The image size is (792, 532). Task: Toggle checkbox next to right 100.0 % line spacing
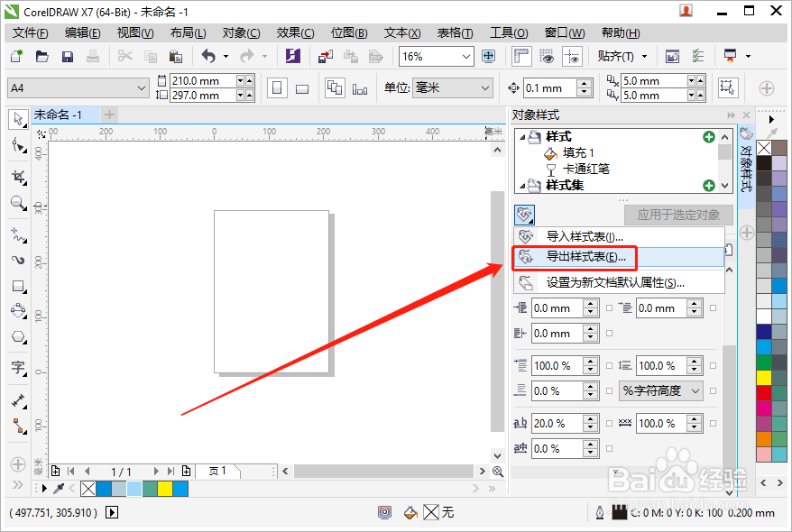tap(714, 365)
